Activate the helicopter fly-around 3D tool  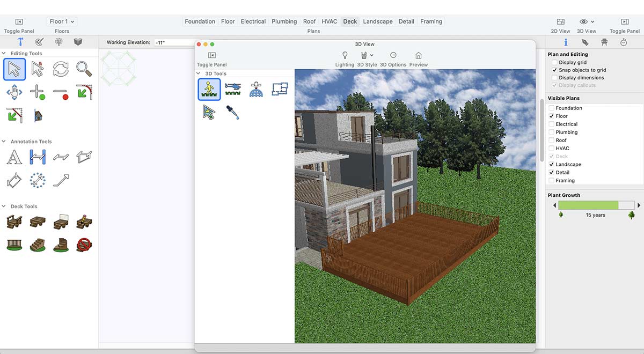point(233,89)
